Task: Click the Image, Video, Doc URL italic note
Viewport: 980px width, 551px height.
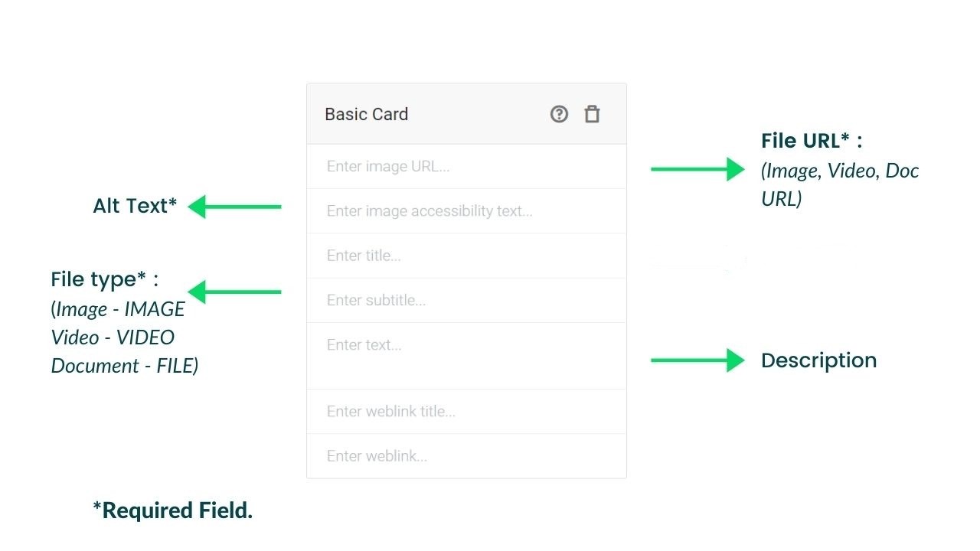Action: coord(840,184)
